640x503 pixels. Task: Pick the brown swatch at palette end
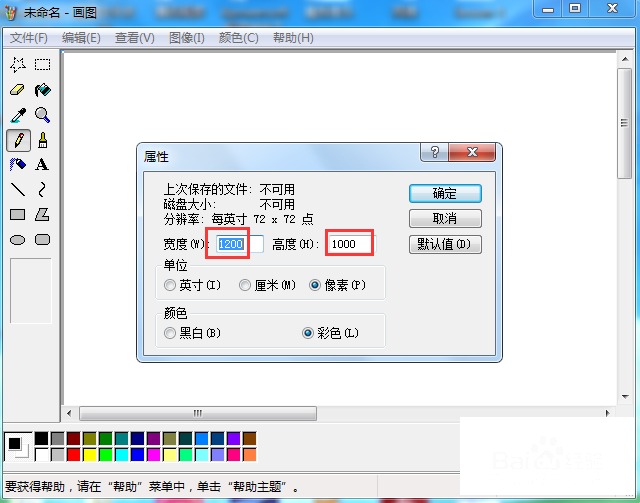249,438
